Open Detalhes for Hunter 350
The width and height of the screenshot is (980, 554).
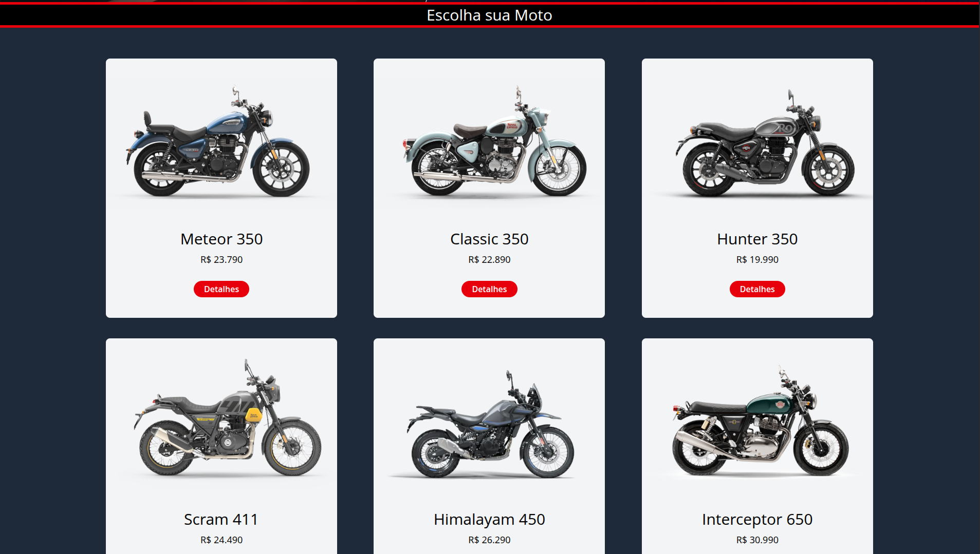coord(757,289)
